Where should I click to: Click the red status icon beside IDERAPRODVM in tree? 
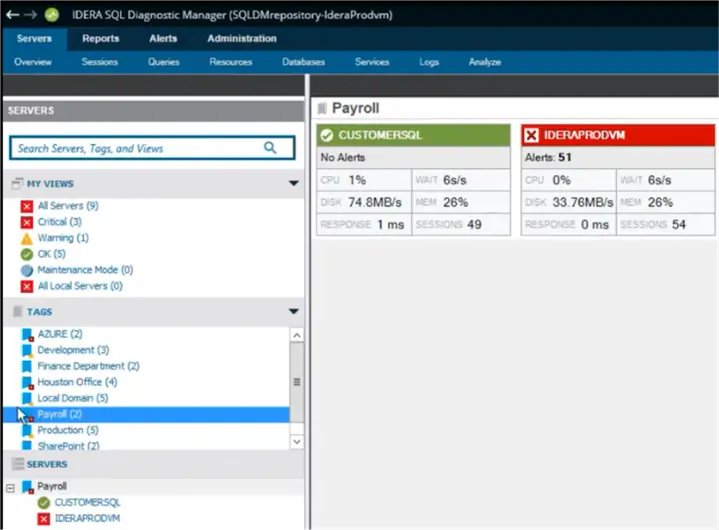point(44,519)
